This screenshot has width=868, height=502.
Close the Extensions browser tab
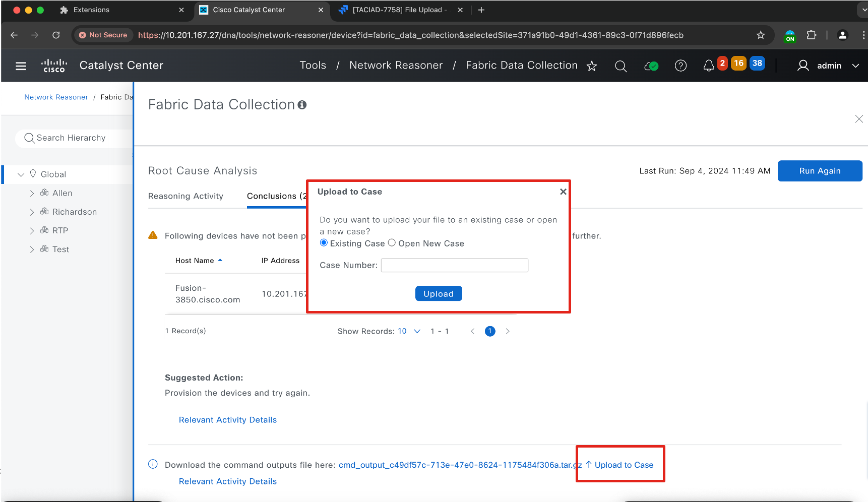(181, 10)
